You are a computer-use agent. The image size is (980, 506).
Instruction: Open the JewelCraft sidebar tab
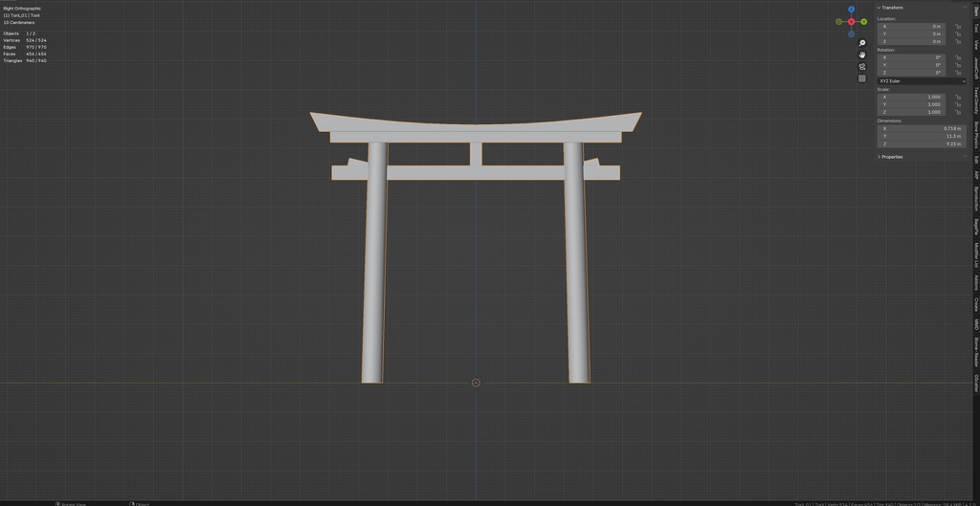pos(976,68)
